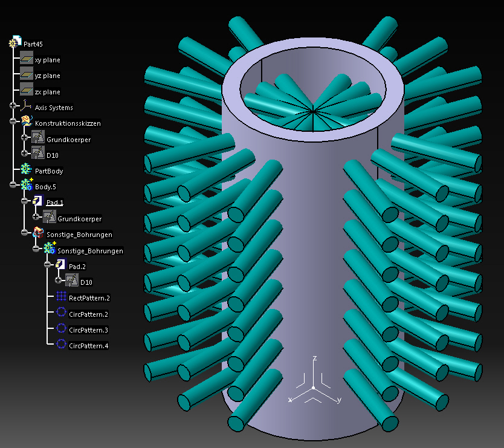The width and height of the screenshot is (504, 448).
Task: Expand Grundkoerper sketch under Pad.1
Action: 36,216
